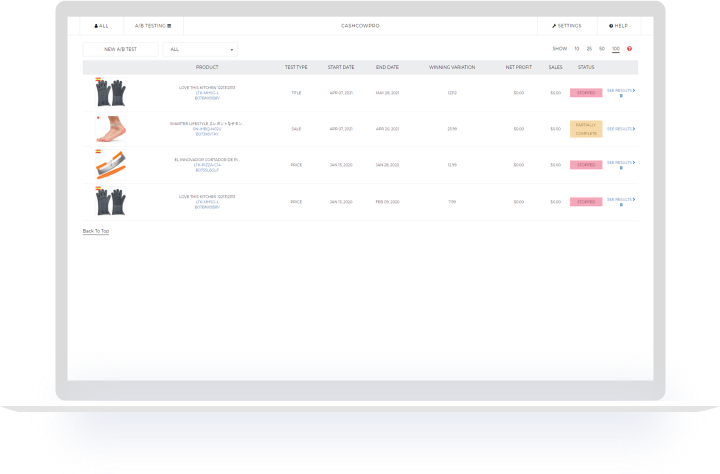Click the Stopped status badge in the TITLE row
Viewport: 720px width, 474px height.
(586, 93)
